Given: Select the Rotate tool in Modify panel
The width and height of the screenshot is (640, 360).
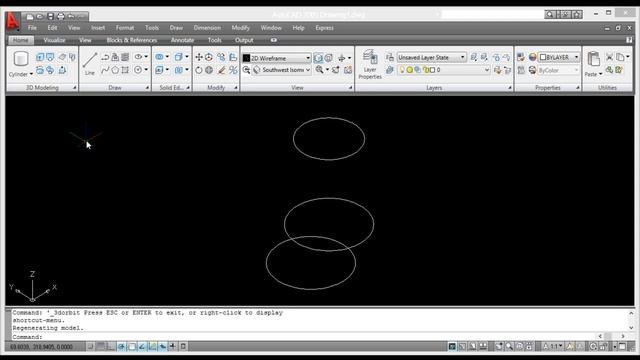Looking at the screenshot, I should [199, 70].
